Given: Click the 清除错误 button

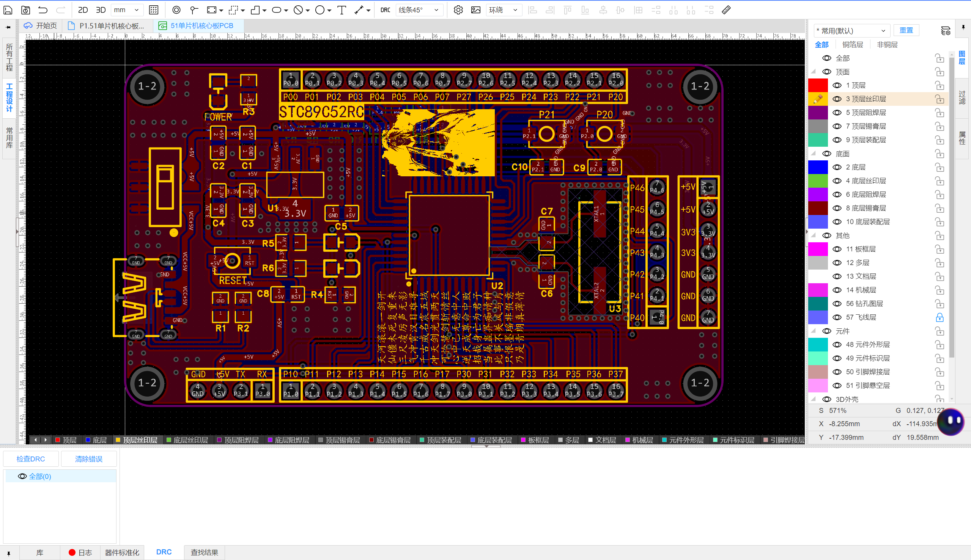Looking at the screenshot, I should click(x=89, y=459).
